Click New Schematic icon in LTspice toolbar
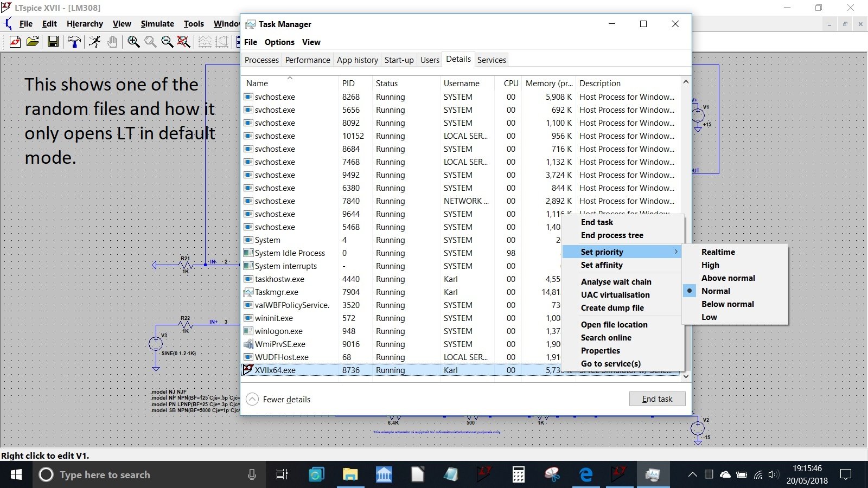The height and width of the screenshot is (488, 868). click(x=15, y=42)
